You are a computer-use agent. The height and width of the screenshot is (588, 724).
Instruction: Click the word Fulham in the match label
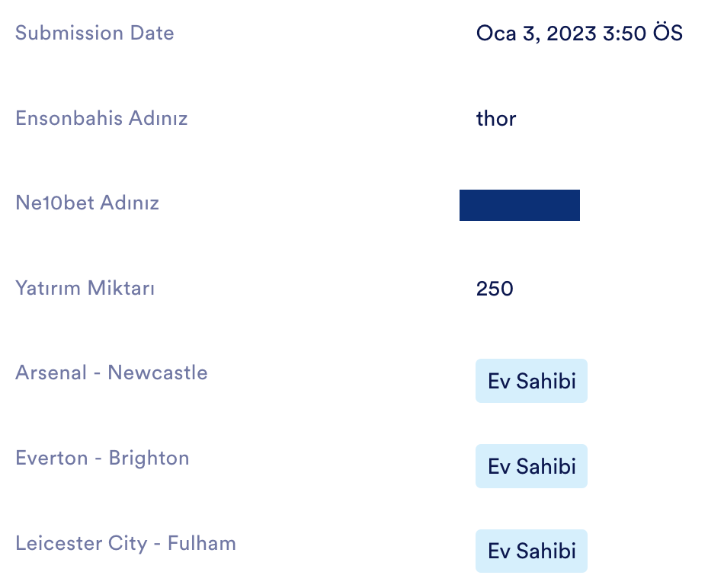pos(202,543)
